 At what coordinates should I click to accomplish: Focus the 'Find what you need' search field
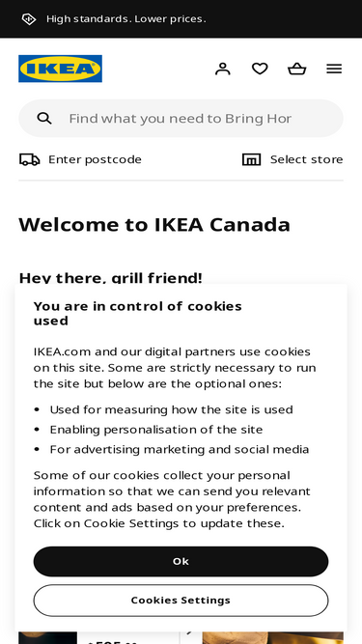(x=181, y=119)
